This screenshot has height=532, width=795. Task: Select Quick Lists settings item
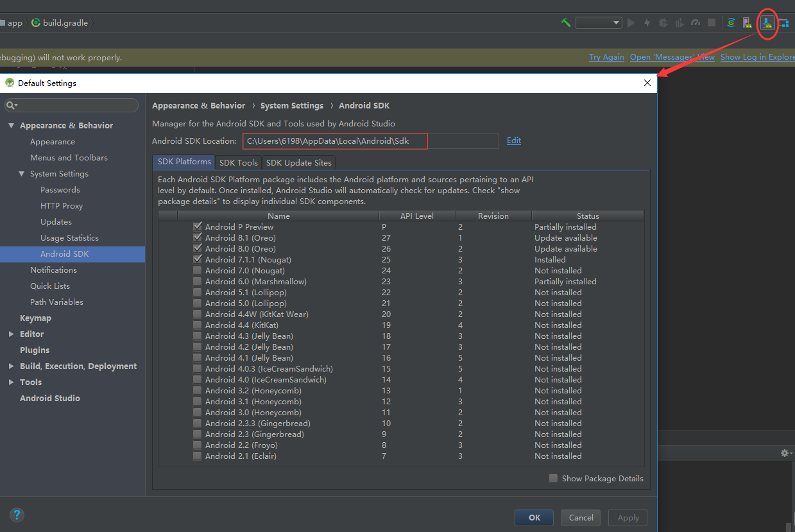coord(50,286)
